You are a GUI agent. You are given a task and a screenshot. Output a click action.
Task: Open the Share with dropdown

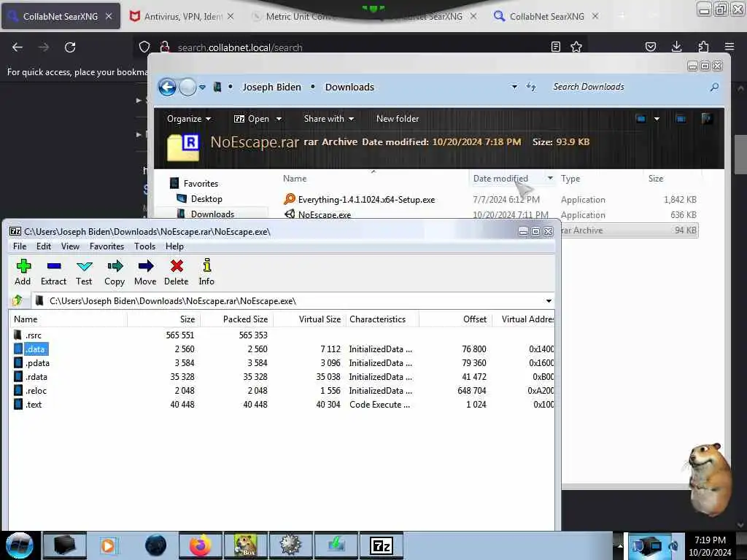tap(329, 119)
